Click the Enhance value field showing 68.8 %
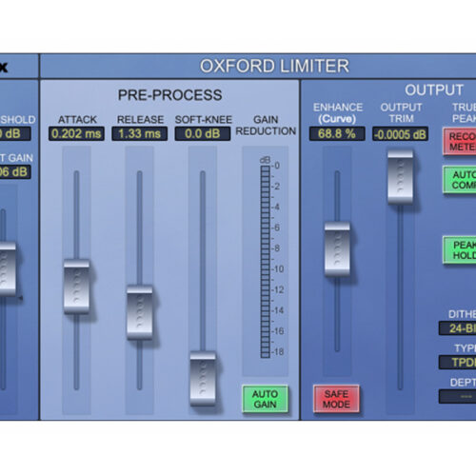This screenshot has height=476, width=476. (x=337, y=133)
